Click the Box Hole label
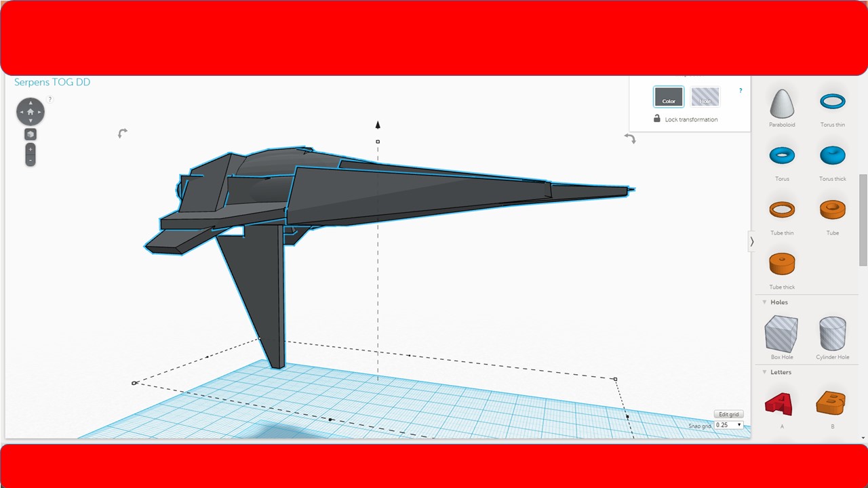The width and height of the screenshot is (868, 488). click(782, 357)
